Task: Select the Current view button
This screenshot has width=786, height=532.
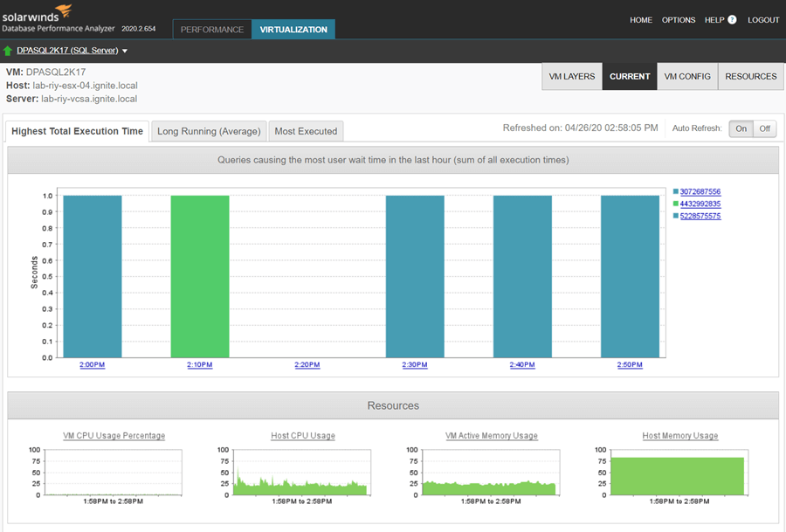Action: [630, 76]
